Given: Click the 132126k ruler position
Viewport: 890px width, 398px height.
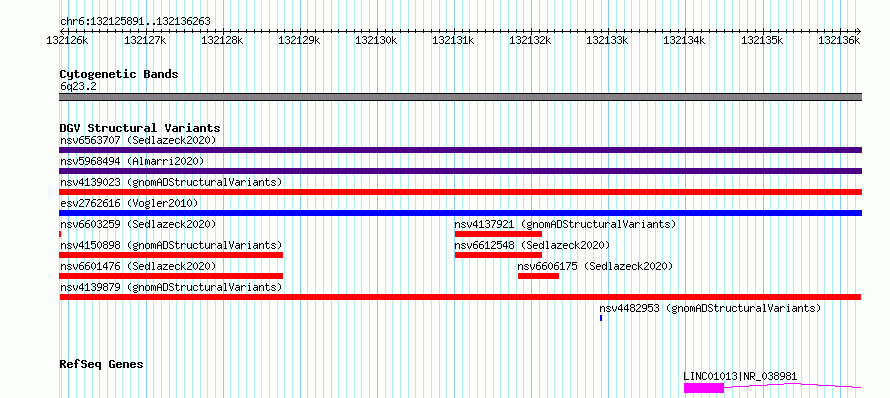Looking at the screenshot, I should click(x=68, y=40).
